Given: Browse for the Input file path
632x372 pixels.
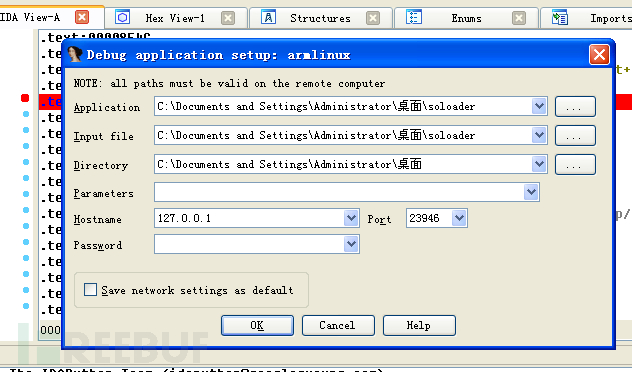Looking at the screenshot, I should (x=575, y=135).
